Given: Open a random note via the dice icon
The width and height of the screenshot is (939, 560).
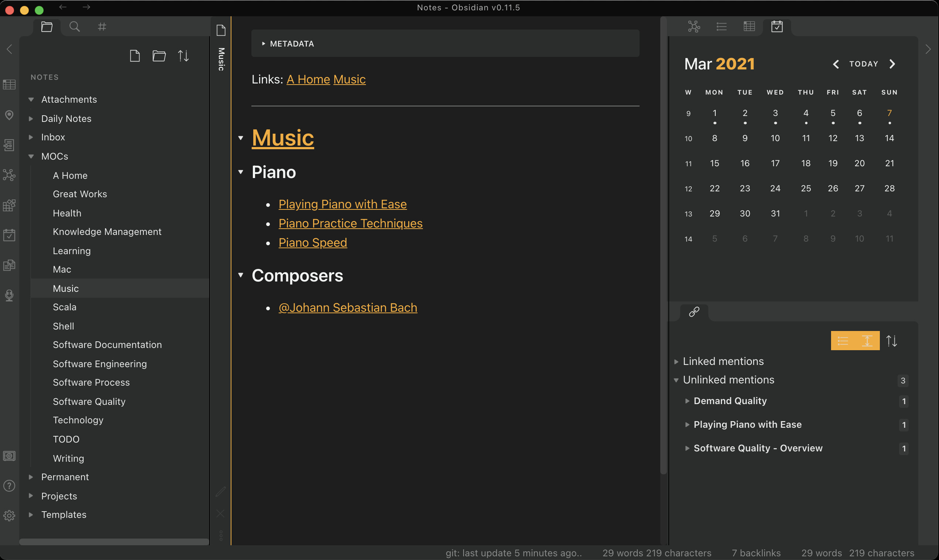Looking at the screenshot, I should point(9,205).
